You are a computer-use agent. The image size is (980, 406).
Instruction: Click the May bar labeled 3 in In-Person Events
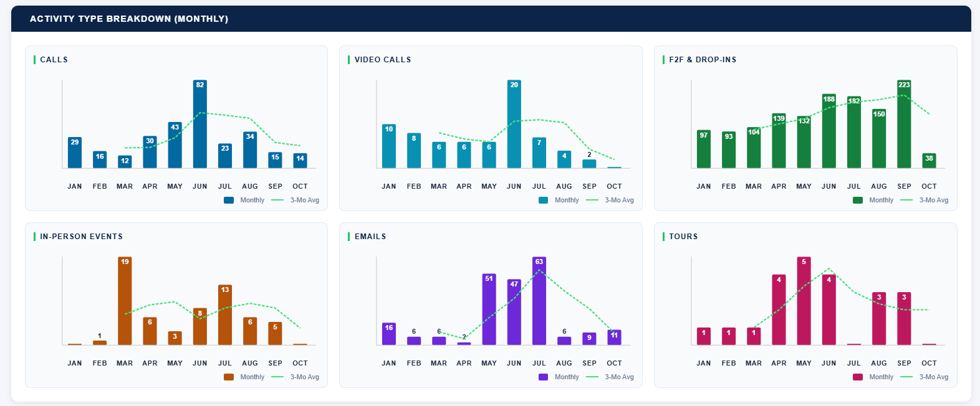tap(175, 338)
